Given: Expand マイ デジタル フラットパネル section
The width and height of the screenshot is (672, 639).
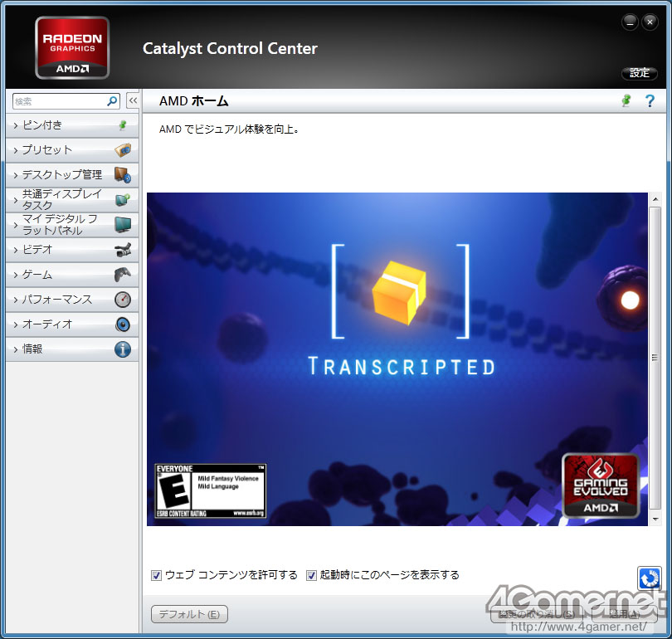Looking at the screenshot, I should [72, 225].
